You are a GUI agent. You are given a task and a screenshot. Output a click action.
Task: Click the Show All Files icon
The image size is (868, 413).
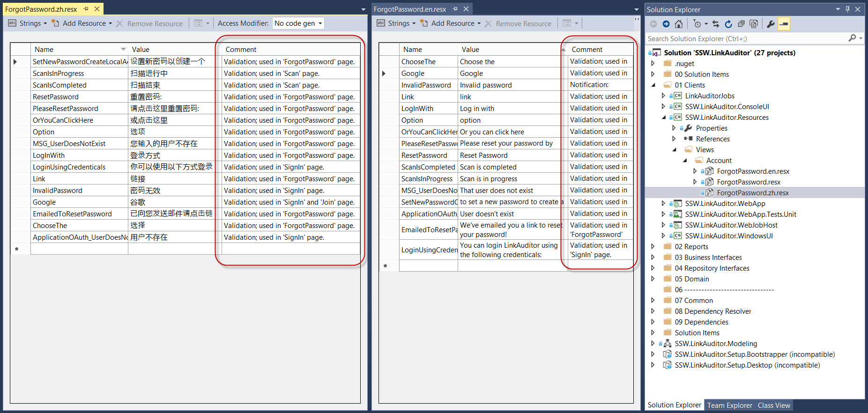point(754,24)
